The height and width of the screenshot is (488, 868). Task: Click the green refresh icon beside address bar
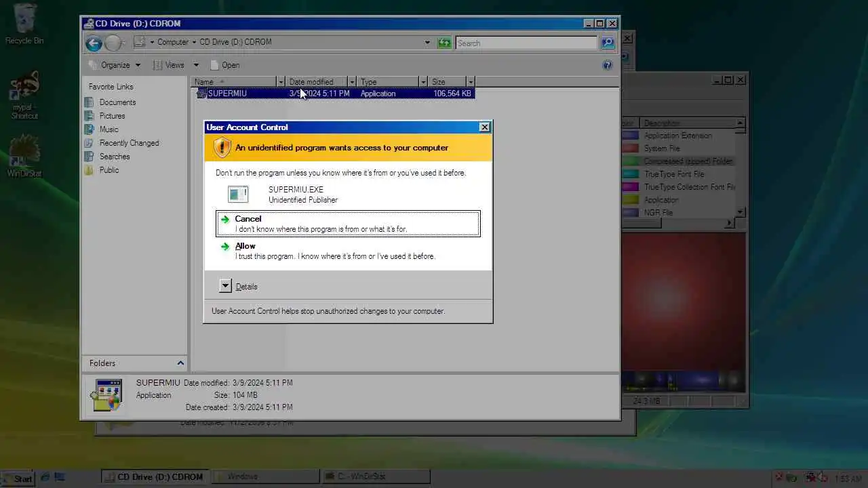[x=444, y=43]
